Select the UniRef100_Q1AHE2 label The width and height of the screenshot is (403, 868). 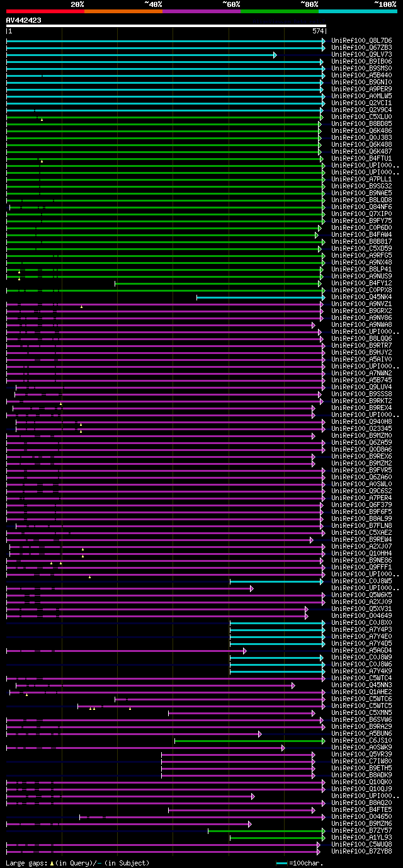click(361, 692)
